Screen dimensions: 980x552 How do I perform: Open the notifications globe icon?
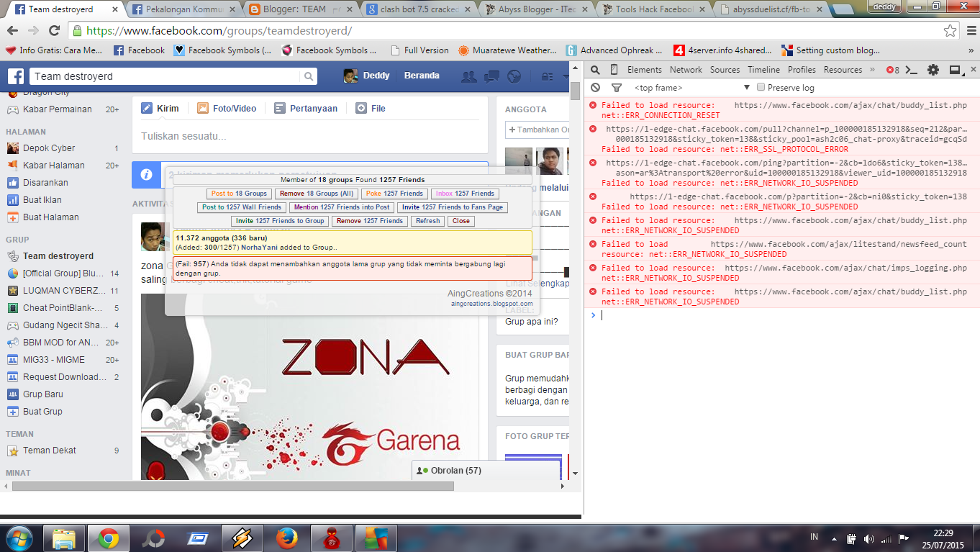point(514,76)
